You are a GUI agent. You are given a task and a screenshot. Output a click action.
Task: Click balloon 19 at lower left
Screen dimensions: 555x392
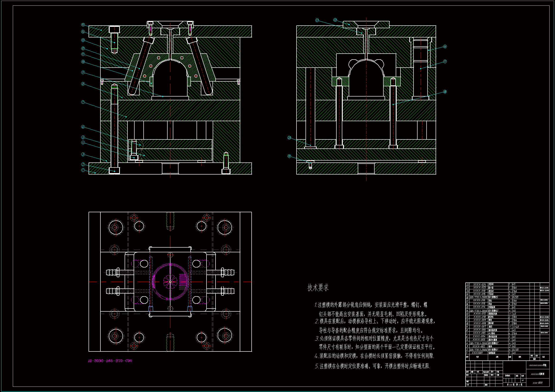(x=289, y=156)
